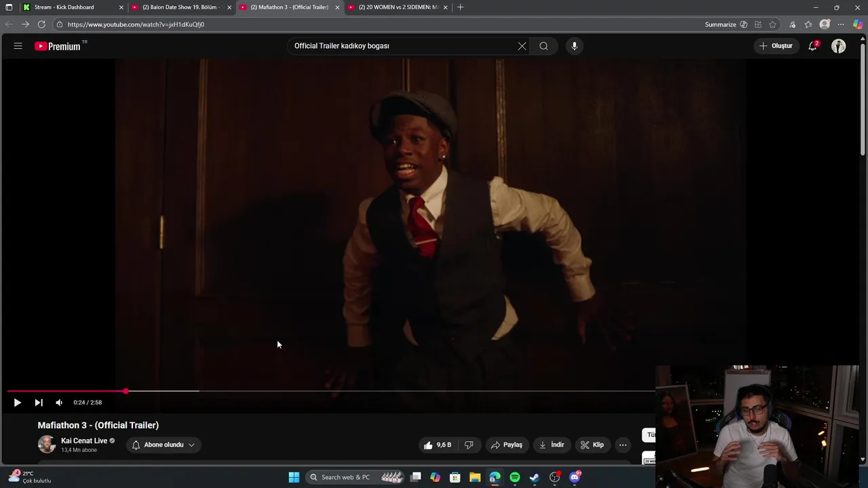This screenshot has width=868, height=488.
Task: Expand the Abone olundu subscription dropdown
Action: [x=163, y=445]
